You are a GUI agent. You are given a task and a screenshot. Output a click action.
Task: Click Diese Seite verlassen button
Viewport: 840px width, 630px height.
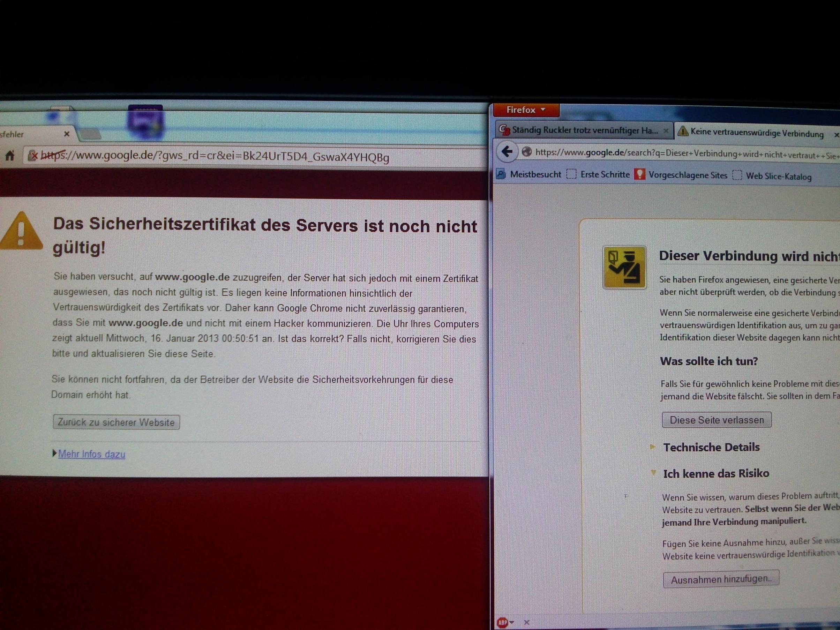point(716,420)
